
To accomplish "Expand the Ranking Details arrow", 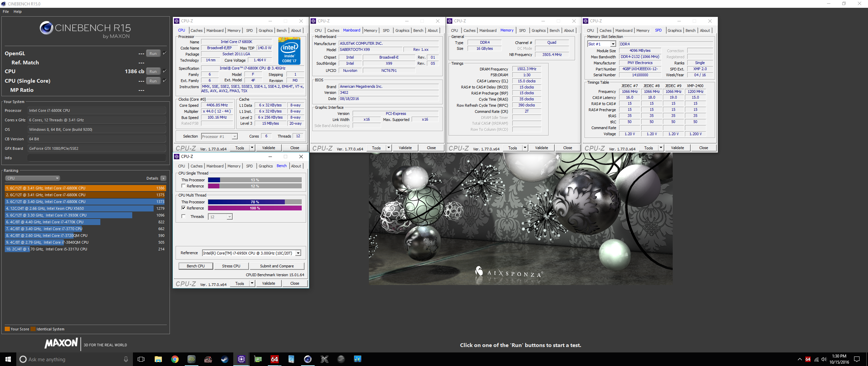I will [x=163, y=178].
